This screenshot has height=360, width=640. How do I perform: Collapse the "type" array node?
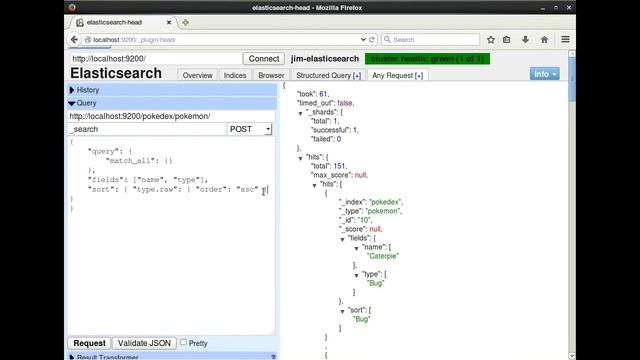click(x=356, y=276)
